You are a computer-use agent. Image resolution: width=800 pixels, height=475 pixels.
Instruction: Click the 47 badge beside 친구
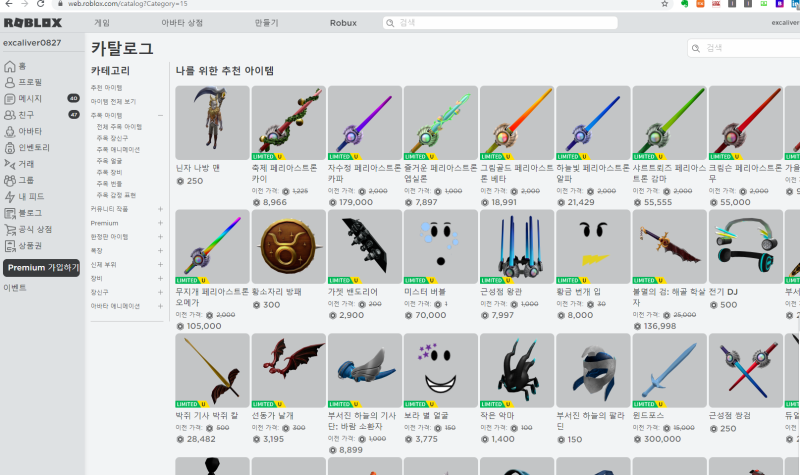point(73,114)
